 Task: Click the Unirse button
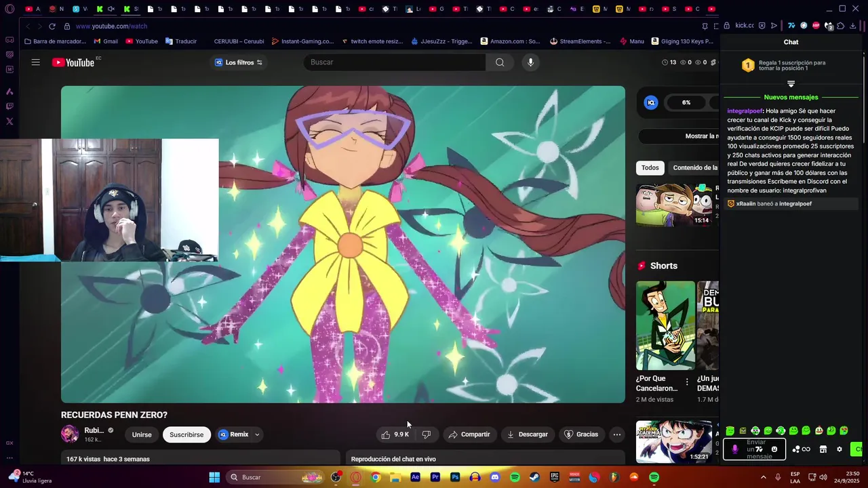[142, 434]
